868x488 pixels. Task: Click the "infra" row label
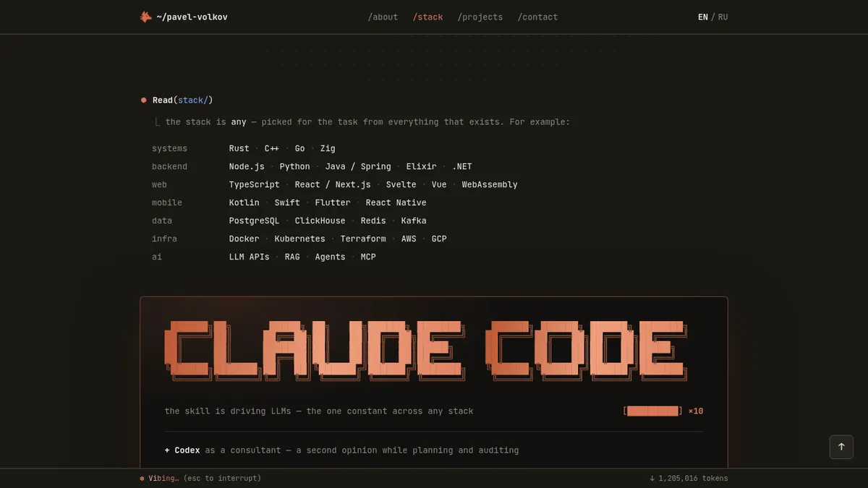(164, 239)
